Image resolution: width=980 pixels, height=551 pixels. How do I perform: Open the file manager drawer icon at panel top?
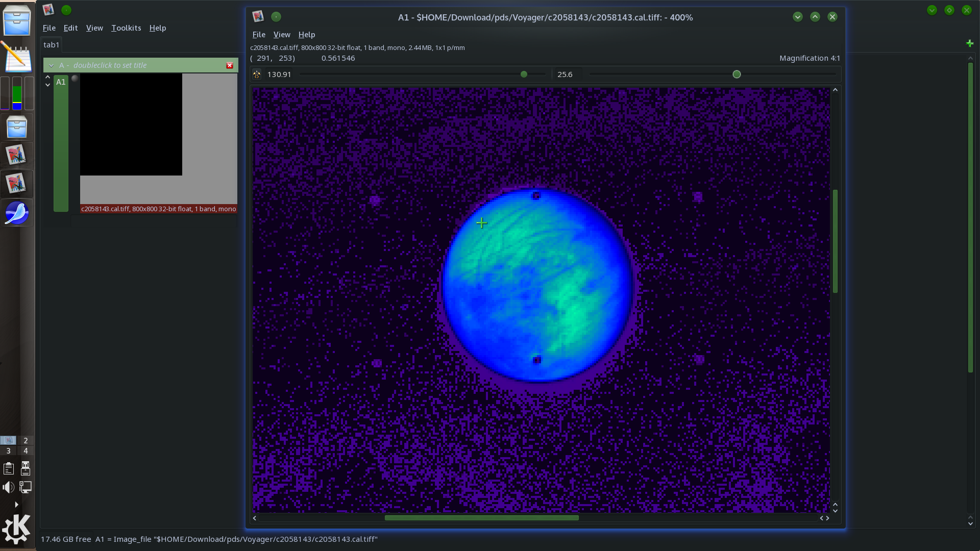tap(17, 20)
